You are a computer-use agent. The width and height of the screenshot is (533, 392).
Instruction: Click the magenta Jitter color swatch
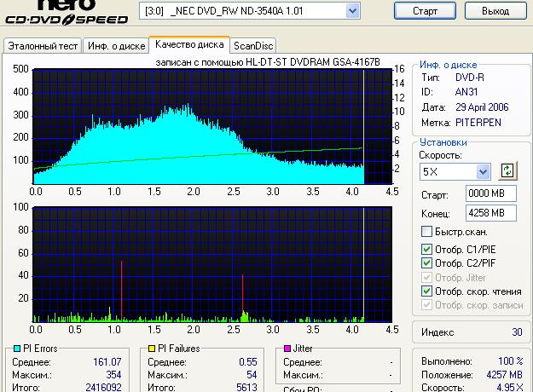pyautogui.click(x=287, y=349)
